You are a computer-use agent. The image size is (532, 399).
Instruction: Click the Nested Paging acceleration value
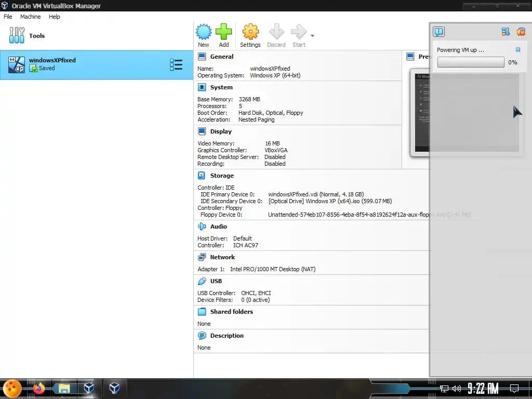tap(257, 119)
